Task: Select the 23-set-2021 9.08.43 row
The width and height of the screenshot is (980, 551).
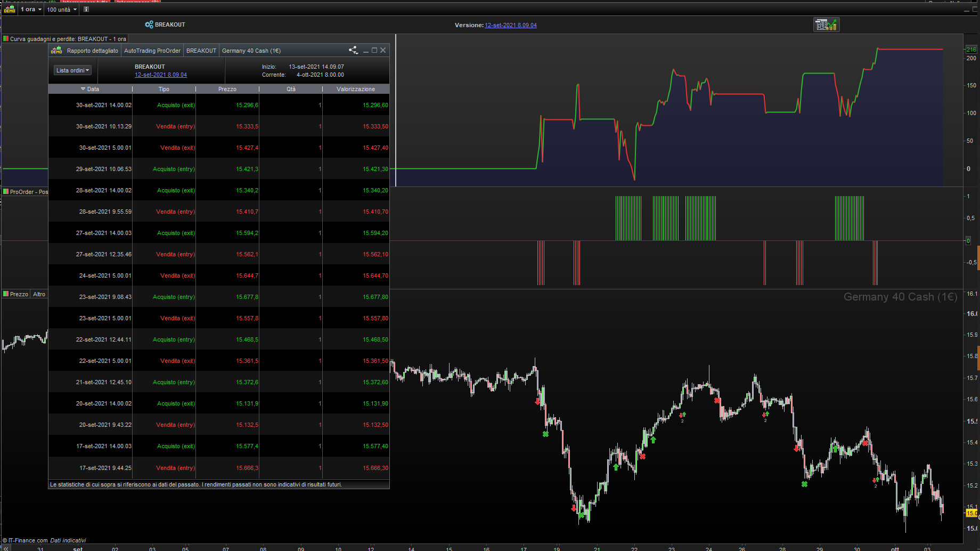Action: click(x=219, y=297)
